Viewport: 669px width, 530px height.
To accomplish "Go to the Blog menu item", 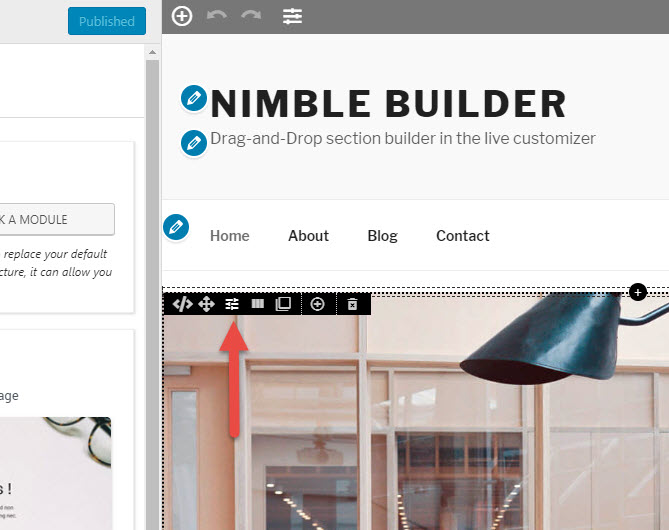I will click(383, 236).
